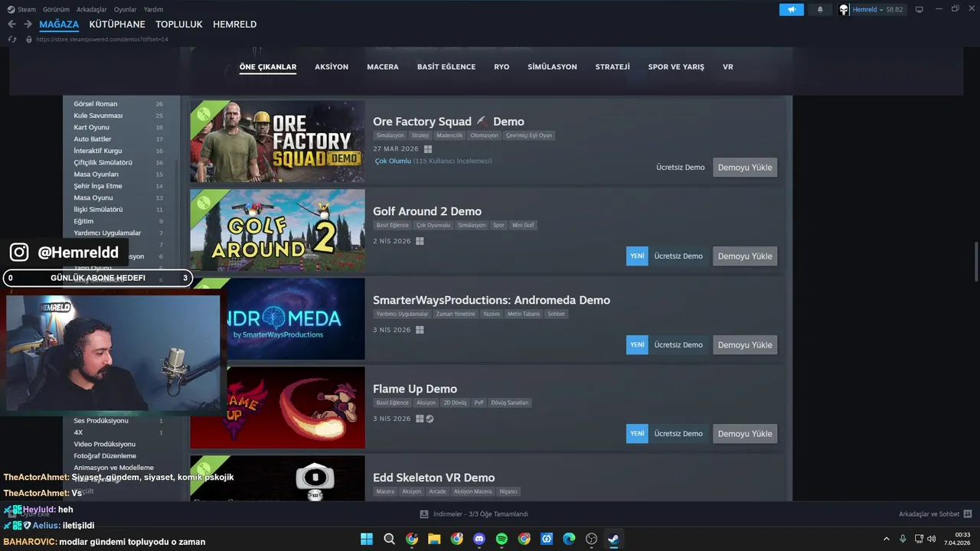The height and width of the screenshot is (551, 980).
Task: Click the green badge on Golf Around 2 capsule
Action: (x=203, y=203)
